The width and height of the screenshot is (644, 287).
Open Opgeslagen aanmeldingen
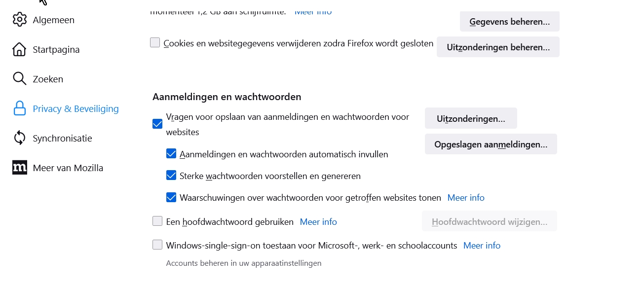point(491,144)
